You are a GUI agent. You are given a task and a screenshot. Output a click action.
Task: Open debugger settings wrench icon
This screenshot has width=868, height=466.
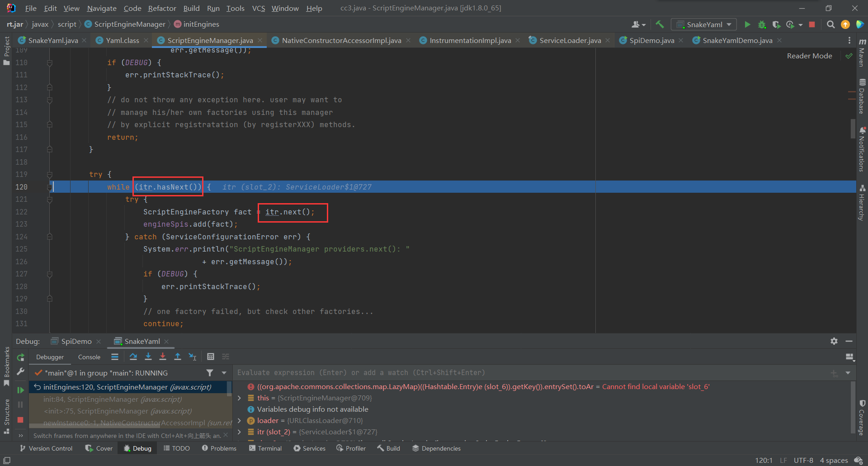tap(20, 371)
